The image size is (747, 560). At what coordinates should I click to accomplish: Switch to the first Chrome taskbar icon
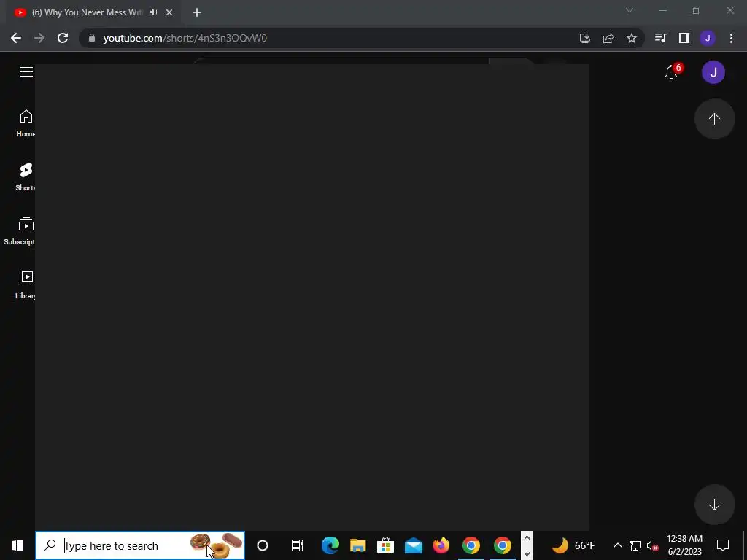(471, 545)
